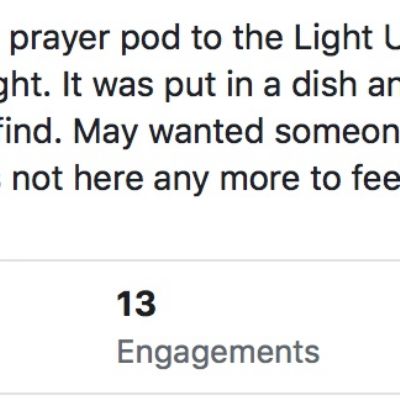The height and width of the screenshot is (400, 400).
Task: Click the word "wanted" in the post
Action: point(206,132)
